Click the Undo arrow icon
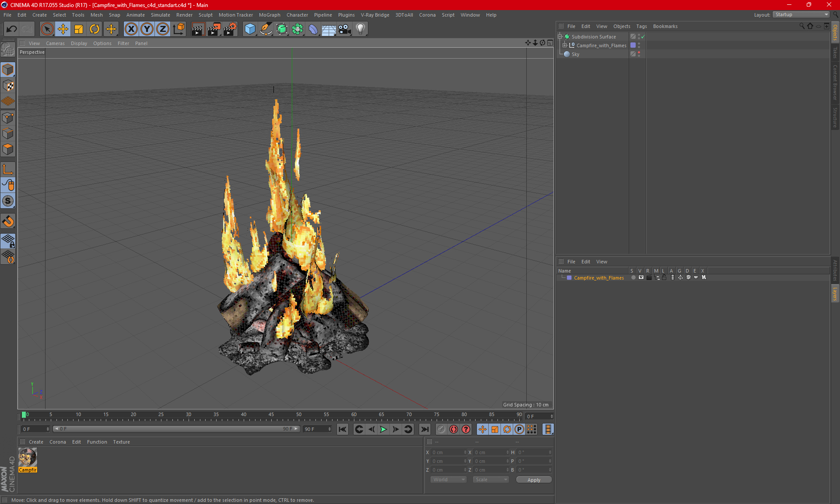The height and width of the screenshot is (504, 840). [x=12, y=29]
